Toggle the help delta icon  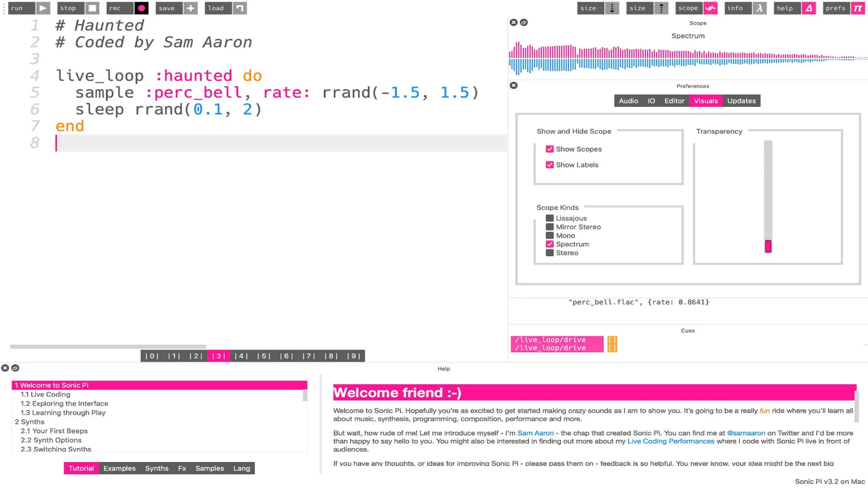coord(809,8)
